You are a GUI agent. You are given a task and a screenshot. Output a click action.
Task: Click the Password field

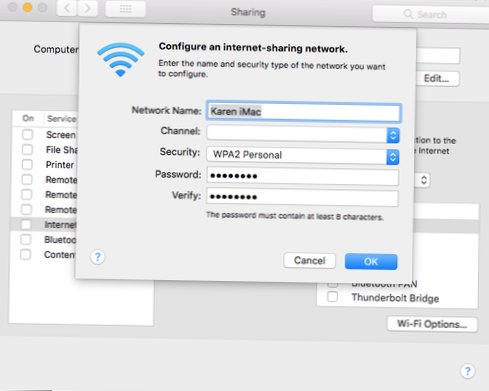coord(303,177)
